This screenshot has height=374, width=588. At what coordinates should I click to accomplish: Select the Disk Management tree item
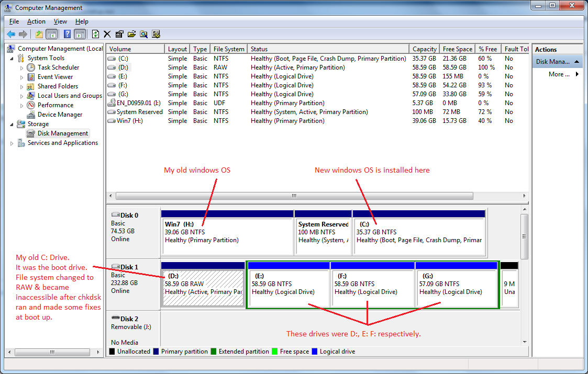[x=63, y=133]
